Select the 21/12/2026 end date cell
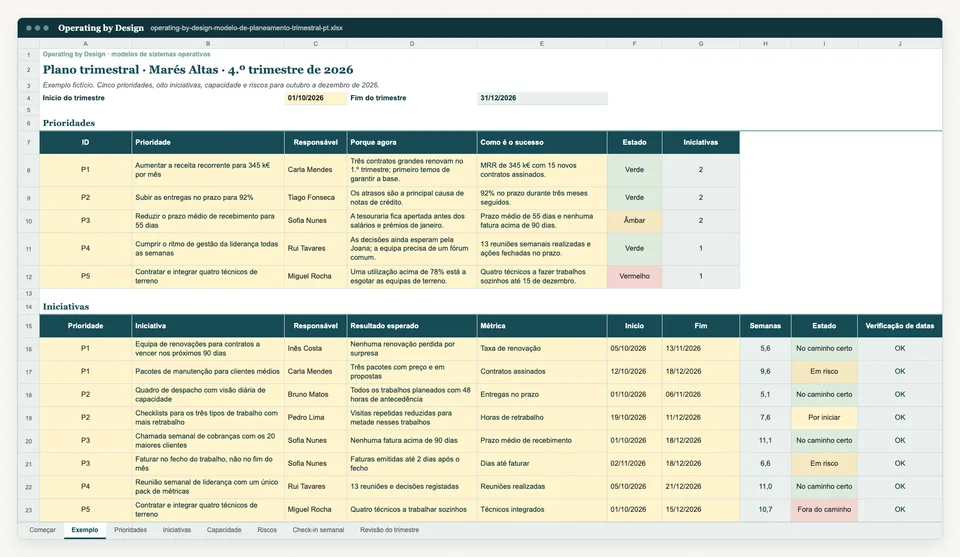 701,487
